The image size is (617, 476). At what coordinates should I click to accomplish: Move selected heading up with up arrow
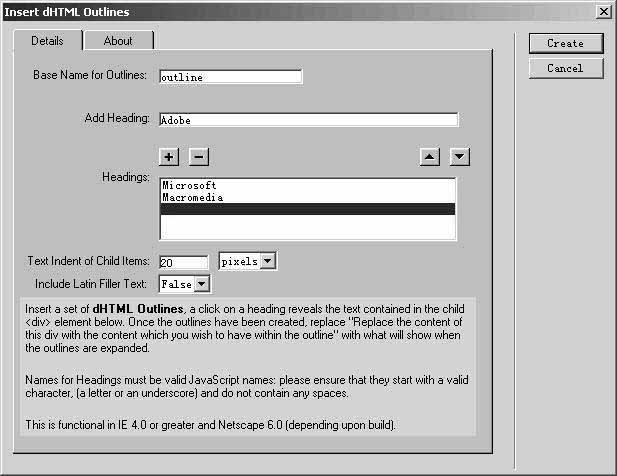point(428,156)
